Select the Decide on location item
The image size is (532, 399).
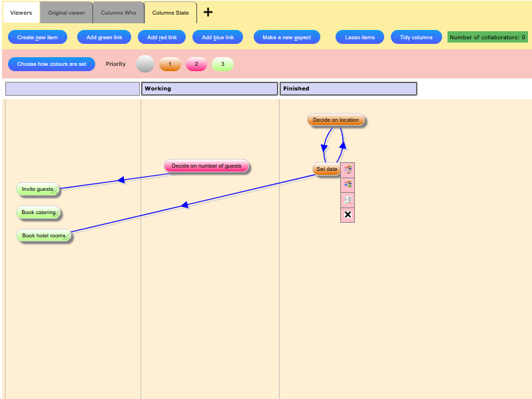[336, 120]
